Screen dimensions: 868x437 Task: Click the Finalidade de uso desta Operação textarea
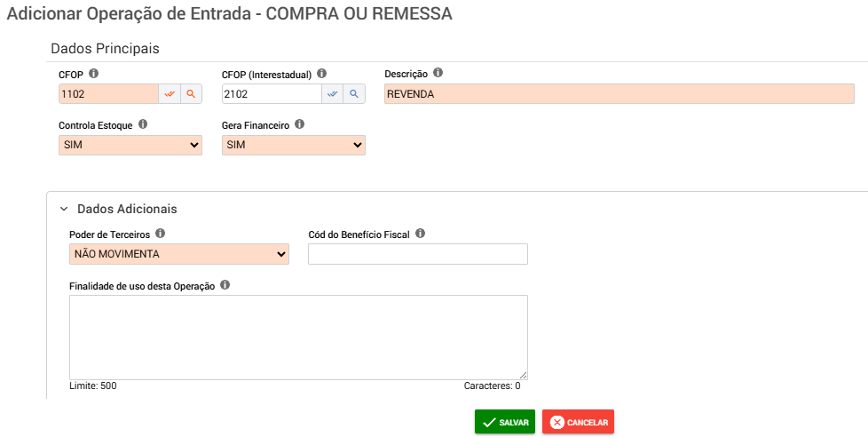[x=298, y=338]
